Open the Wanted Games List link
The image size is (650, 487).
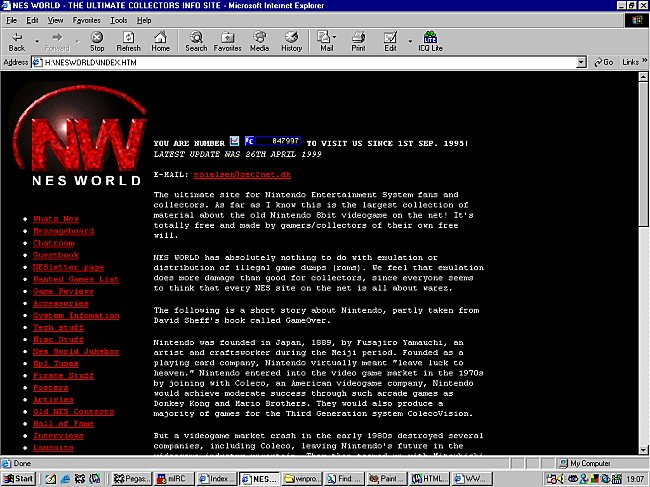75,279
